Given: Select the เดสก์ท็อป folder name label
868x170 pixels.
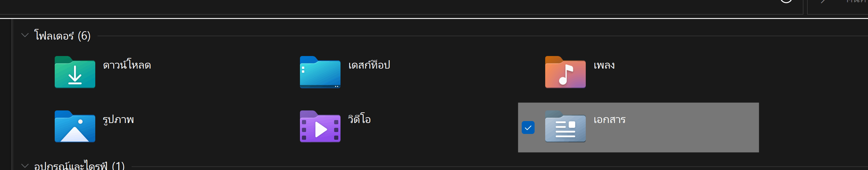Looking at the screenshot, I should point(369,64).
